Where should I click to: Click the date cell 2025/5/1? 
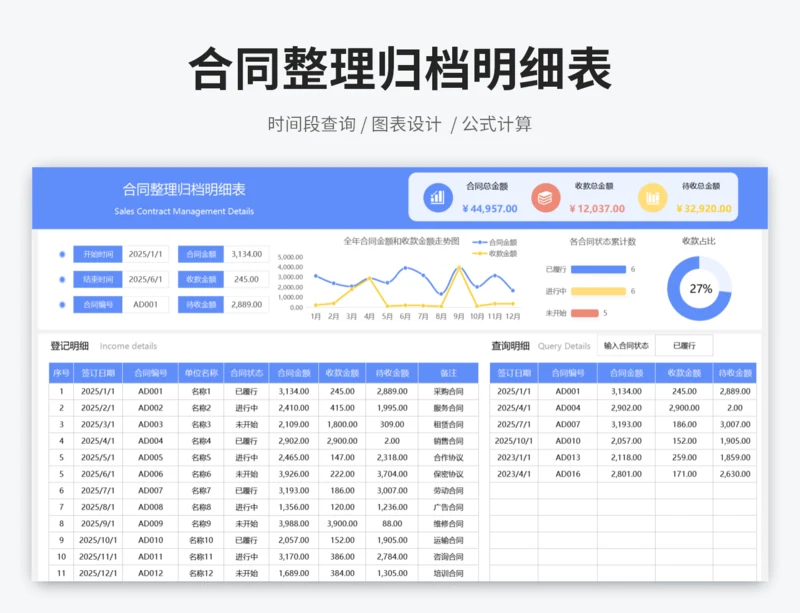click(x=98, y=457)
